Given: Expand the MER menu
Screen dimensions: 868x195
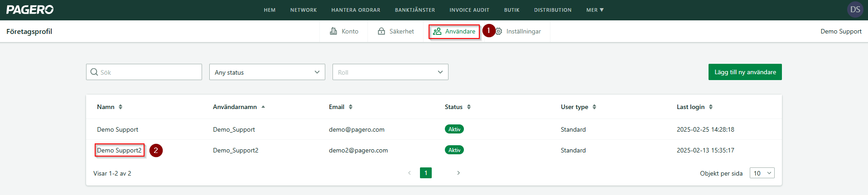Looking at the screenshot, I should pos(595,10).
